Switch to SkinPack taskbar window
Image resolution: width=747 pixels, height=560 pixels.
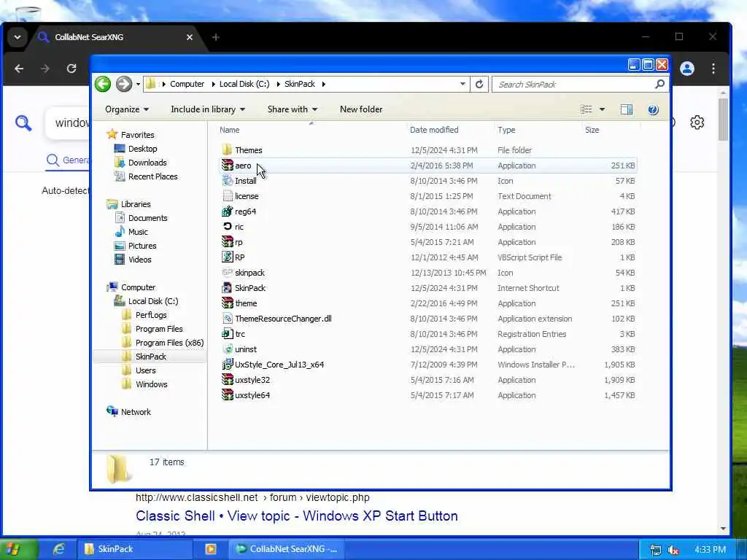(x=135, y=549)
